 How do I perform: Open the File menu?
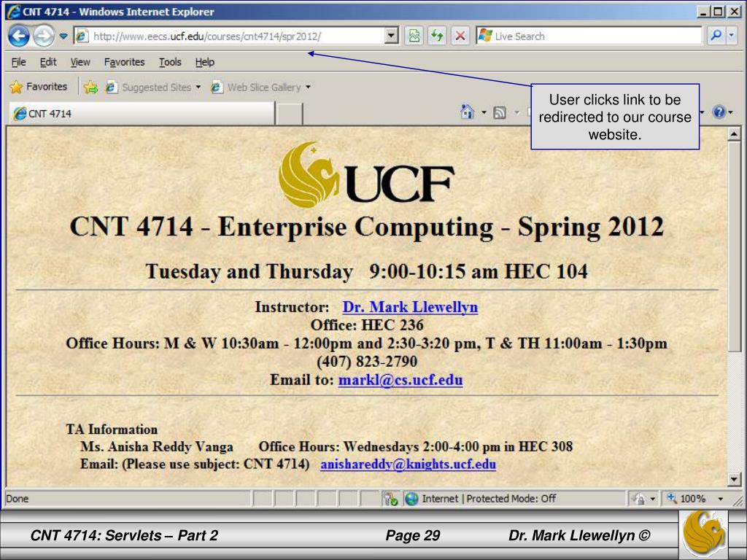(18, 62)
